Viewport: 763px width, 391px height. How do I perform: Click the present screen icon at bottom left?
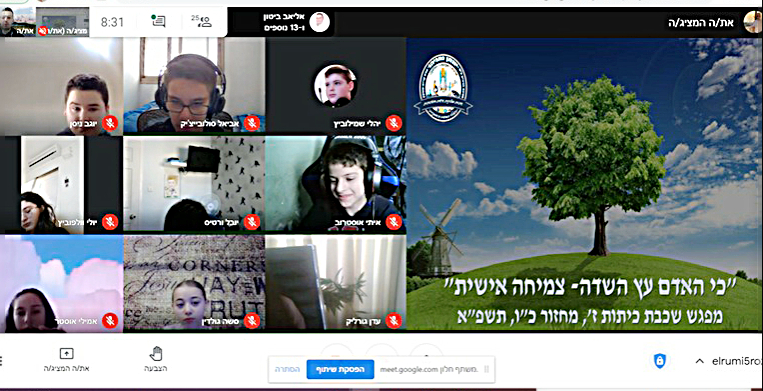[66, 354]
